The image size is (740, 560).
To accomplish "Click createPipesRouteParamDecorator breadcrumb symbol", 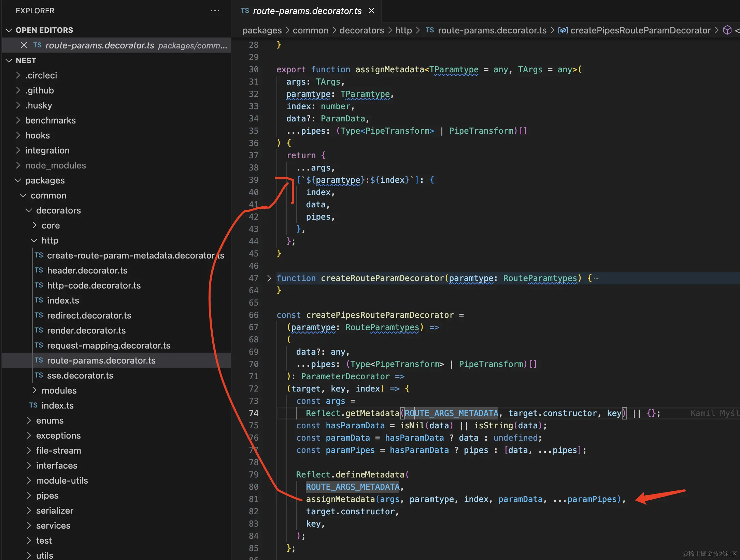I will pyautogui.click(x=640, y=30).
